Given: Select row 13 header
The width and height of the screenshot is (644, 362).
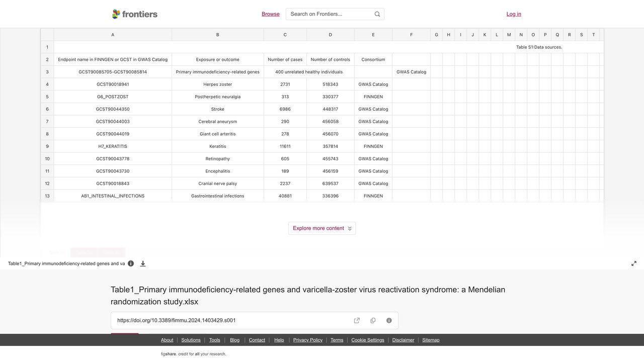Looking at the screenshot, I should click(x=47, y=196).
